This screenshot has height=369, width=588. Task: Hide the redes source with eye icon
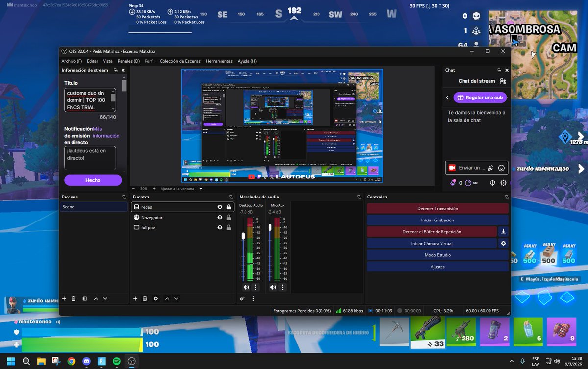pyautogui.click(x=220, y=207)
